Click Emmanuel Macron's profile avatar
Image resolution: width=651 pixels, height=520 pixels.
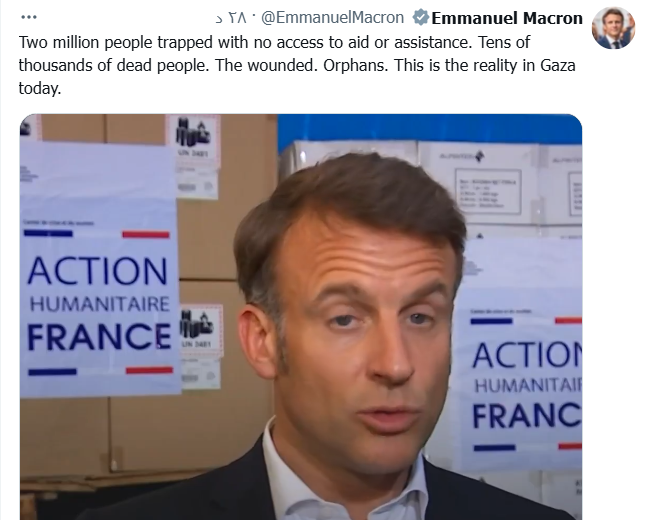coord(613,28)
